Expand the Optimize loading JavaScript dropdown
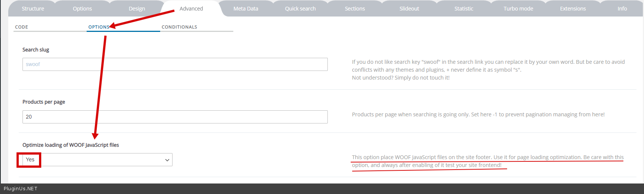 tap(98, 160)
